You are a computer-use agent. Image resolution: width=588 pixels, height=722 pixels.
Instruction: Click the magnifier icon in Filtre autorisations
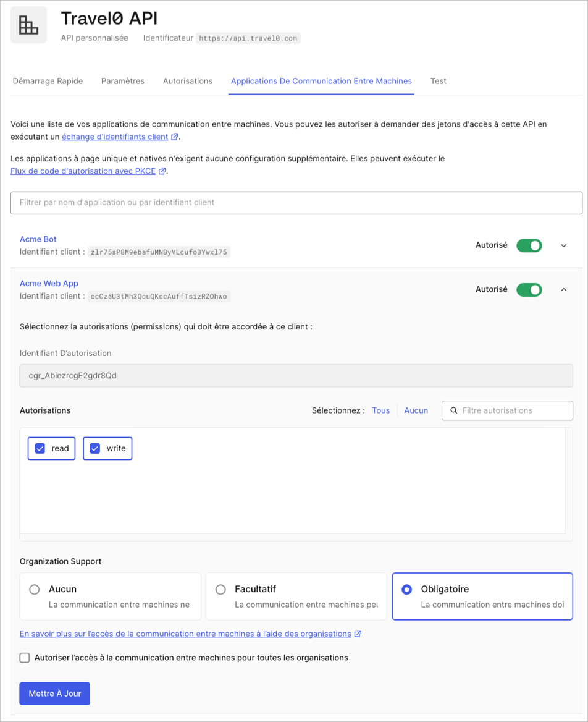(453, 410)
